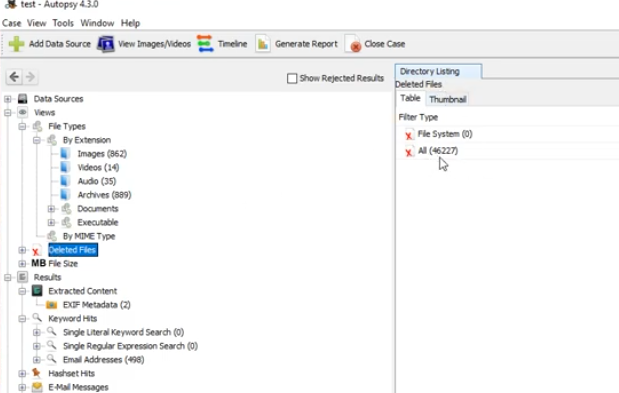Select 'Videos (14)' in the tree
This screenshot has width=619, height=393.
coord(98,167)
